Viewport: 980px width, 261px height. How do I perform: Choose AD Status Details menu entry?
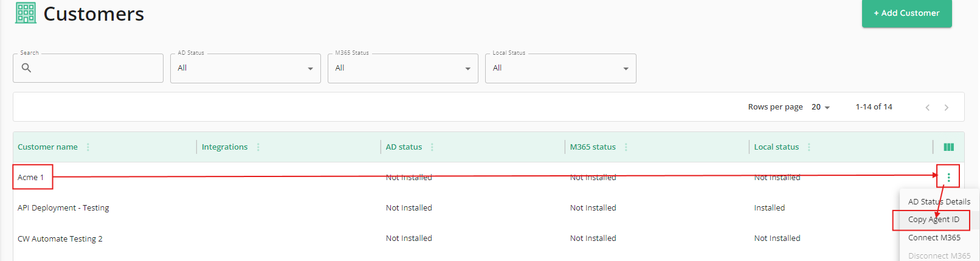pos(939,201)
